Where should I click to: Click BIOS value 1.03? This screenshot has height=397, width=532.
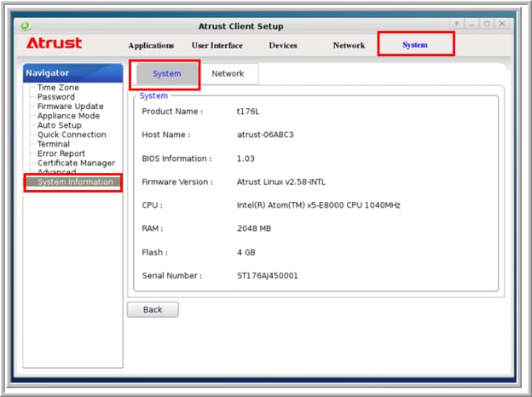[x=246, y=158]
